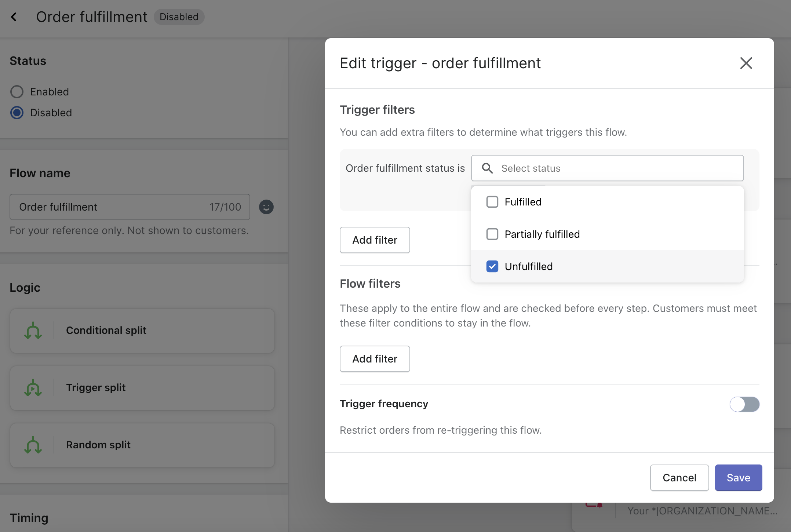The image size is (791, 532).
Task: Click the Flow name text input
Action: point(110,207)
